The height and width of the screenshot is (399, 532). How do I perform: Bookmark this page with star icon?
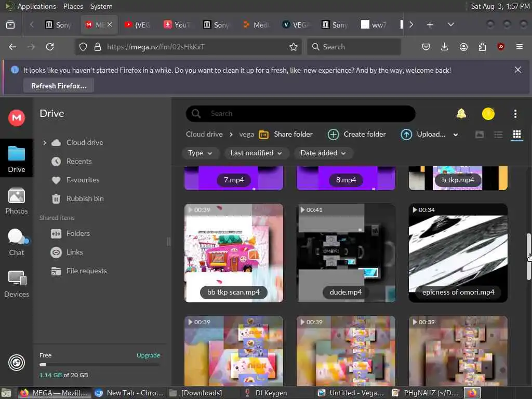click(294, 47)
